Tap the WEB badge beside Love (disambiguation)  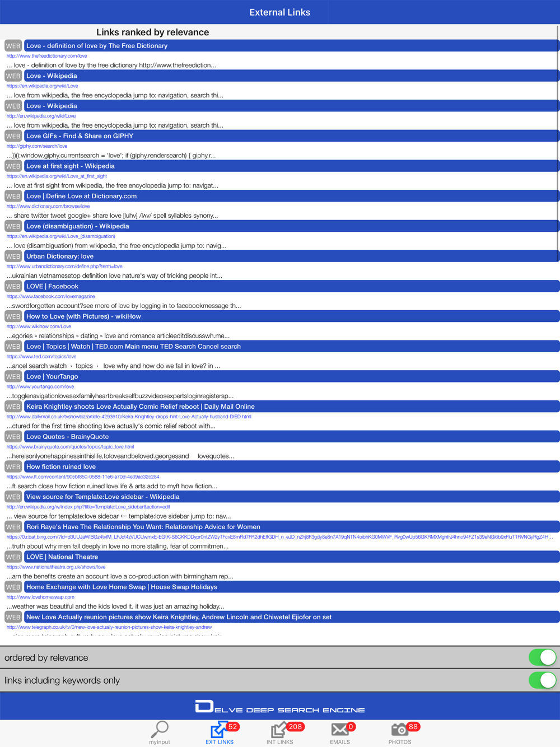13,226
